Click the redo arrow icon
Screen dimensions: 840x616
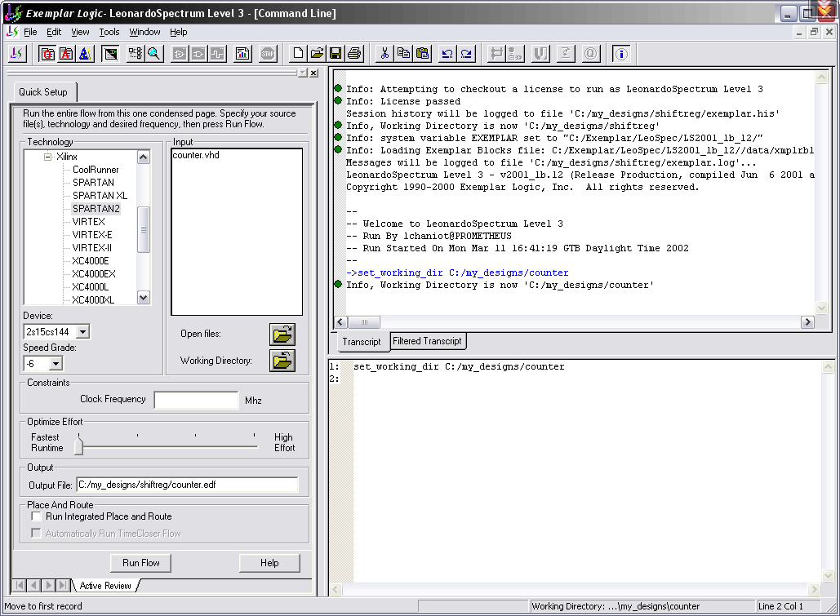pos(466,54)
